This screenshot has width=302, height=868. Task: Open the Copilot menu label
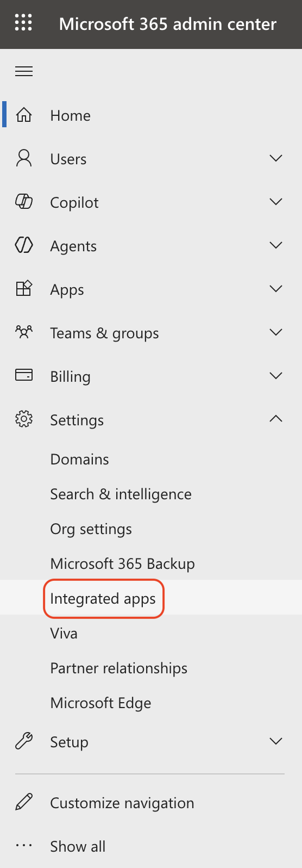[x=74, y=203]
